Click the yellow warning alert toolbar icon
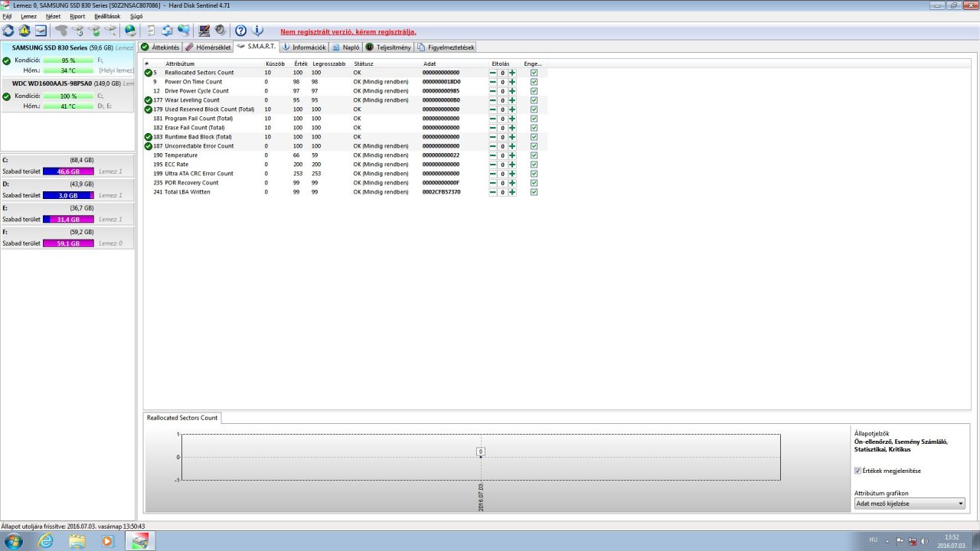Image resolution: width=980 pixels, height=551 pixels. tap(24, 31)
